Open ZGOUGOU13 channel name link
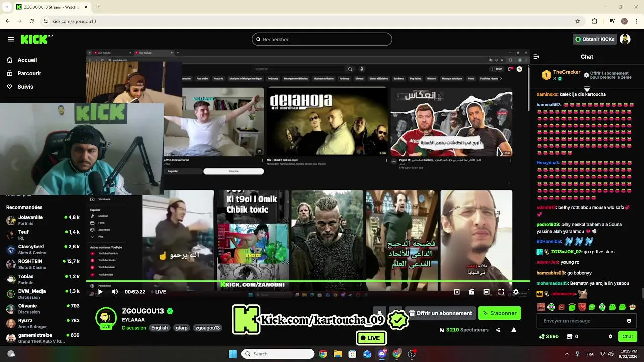This screenshot has height=362, width=644. click(143, 311)
